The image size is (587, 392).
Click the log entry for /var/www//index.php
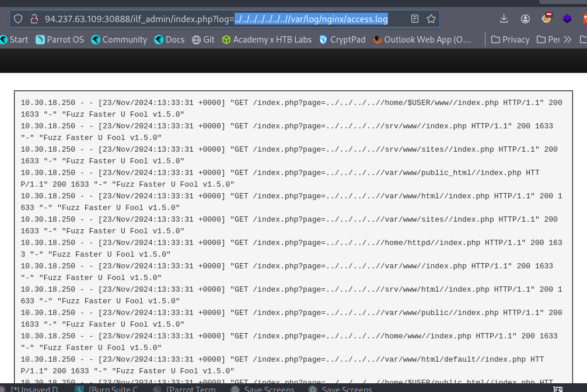[286, 272]
